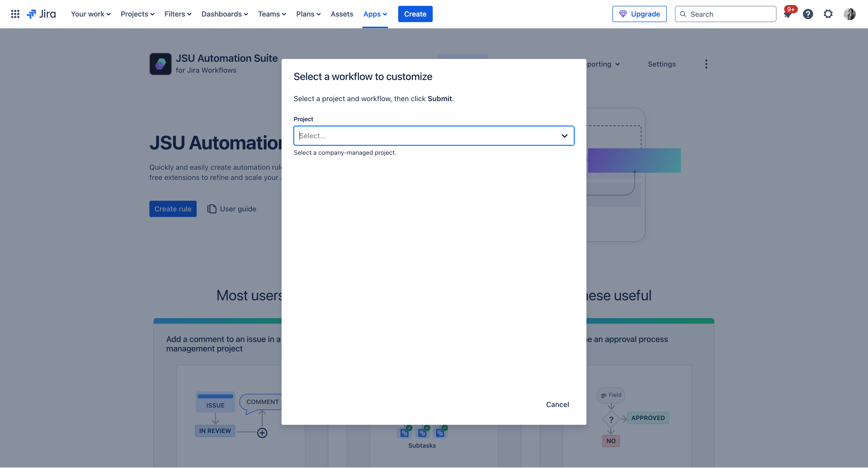Open the notifications bell icon
Viewport: 868px width, 468px height.
[x=787, y=14]
